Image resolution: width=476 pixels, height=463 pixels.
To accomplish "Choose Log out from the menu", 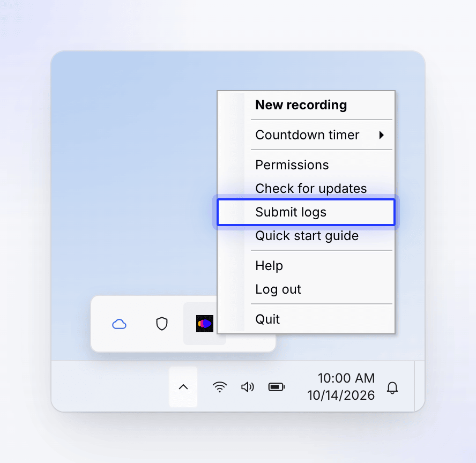I will coord(306,289).
